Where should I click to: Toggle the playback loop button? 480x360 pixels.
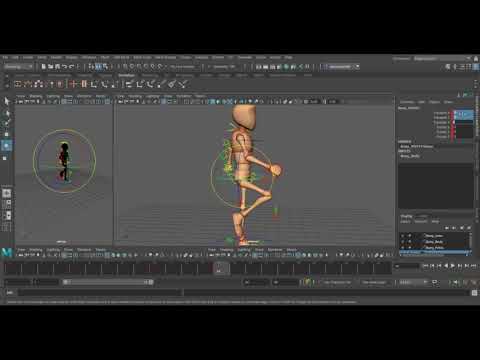point(434,282)
